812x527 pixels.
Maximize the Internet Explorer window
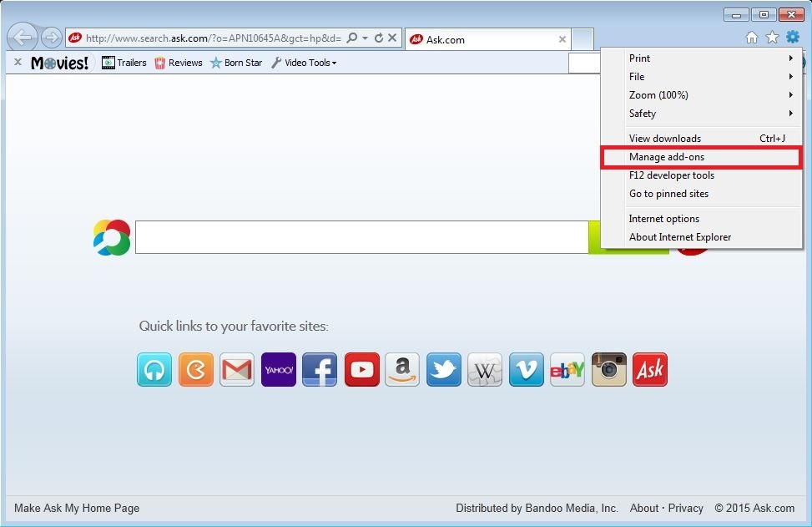[764, 14]
